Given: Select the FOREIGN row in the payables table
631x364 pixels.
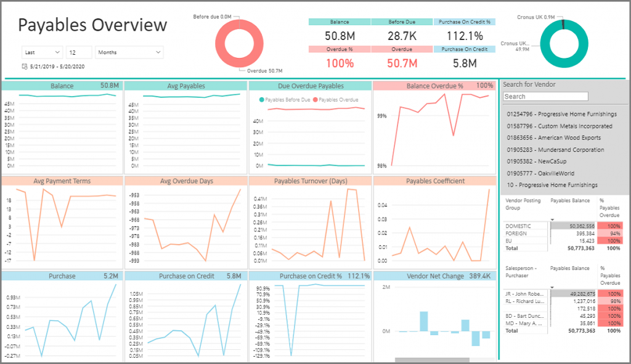Looking at the screenshot, I should tap(519, 235).
